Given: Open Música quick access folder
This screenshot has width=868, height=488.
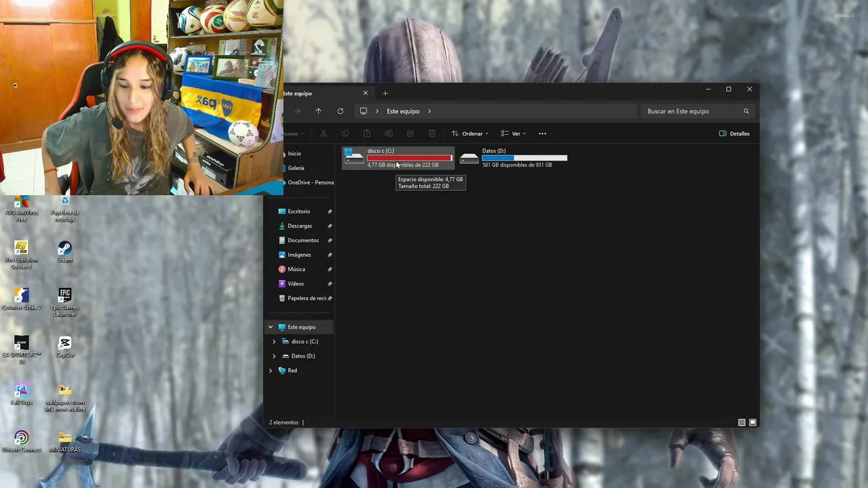Looking at the screenshot, I should coord(296,269).
